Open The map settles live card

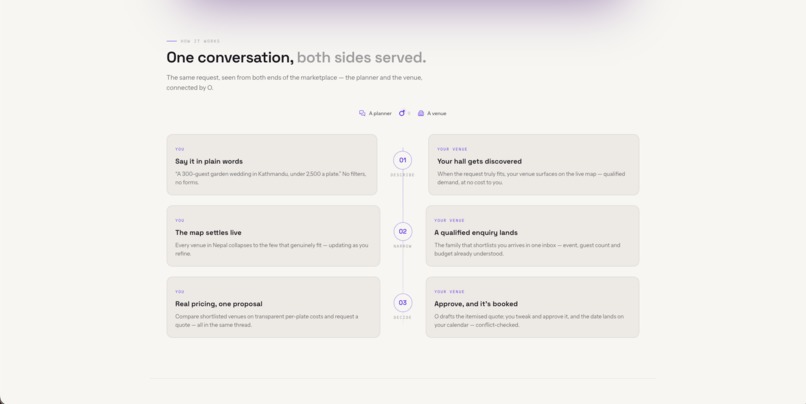click(273, 236)
